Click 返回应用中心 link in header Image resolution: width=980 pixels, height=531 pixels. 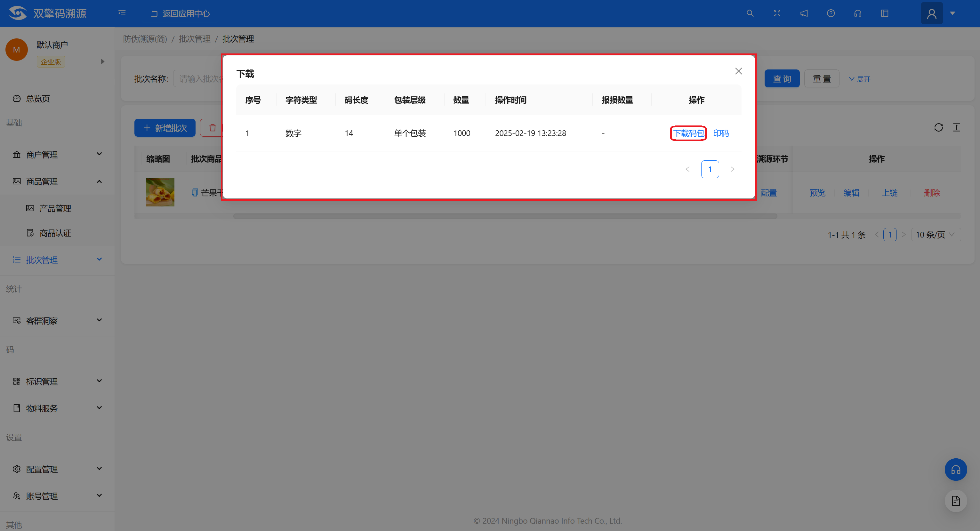pos(180,14)
